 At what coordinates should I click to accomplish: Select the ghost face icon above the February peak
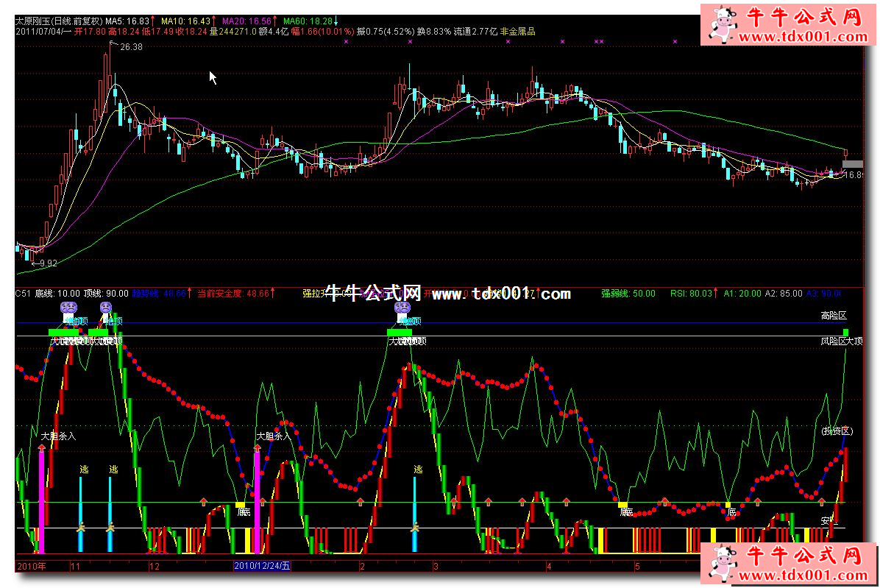tap(402, 308)
